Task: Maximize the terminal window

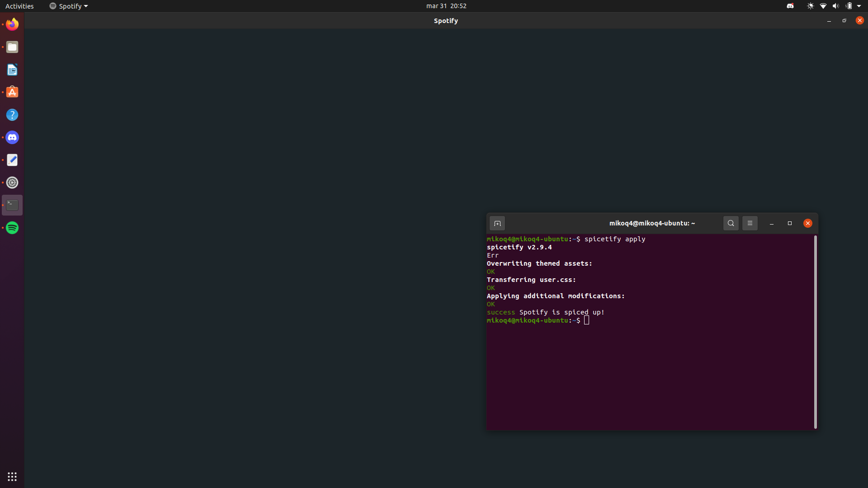Action: click(790, 223)
